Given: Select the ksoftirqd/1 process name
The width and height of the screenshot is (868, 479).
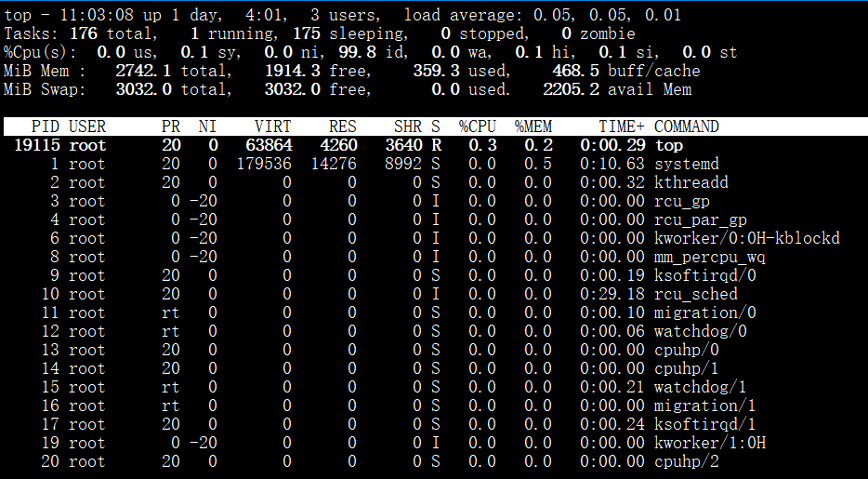Looking at the screenshot, I should (705, 425).
